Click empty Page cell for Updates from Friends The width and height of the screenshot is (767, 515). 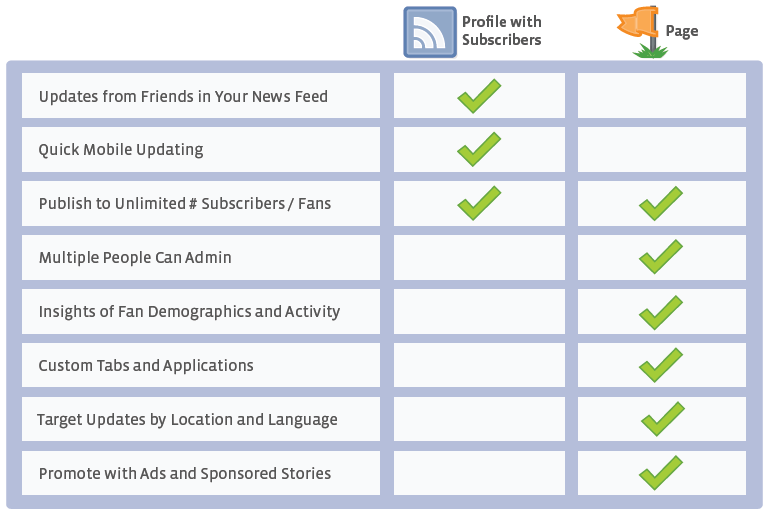[x=662, y=95]
